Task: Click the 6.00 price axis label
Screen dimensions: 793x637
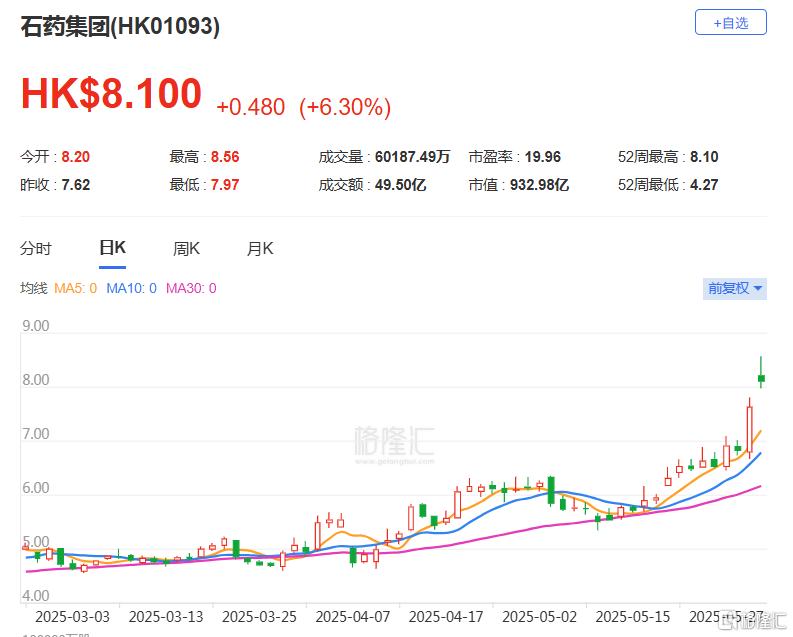Action: point(36,488)
